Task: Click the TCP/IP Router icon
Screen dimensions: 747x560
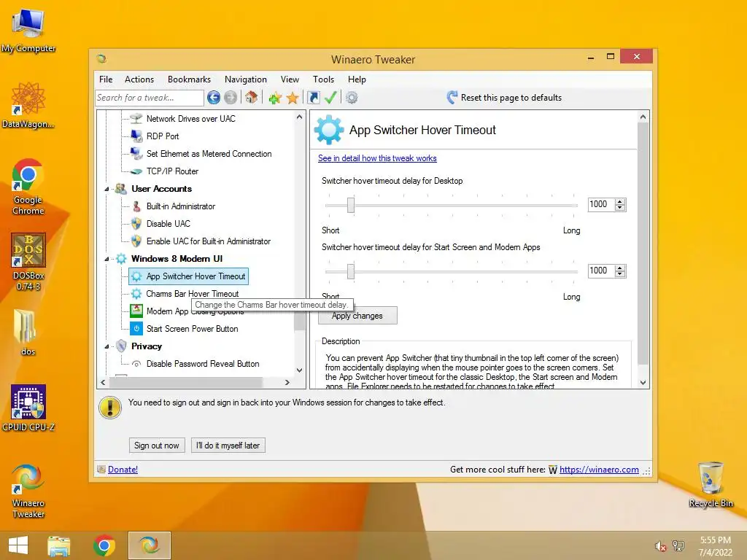Action: coord(136,171)
